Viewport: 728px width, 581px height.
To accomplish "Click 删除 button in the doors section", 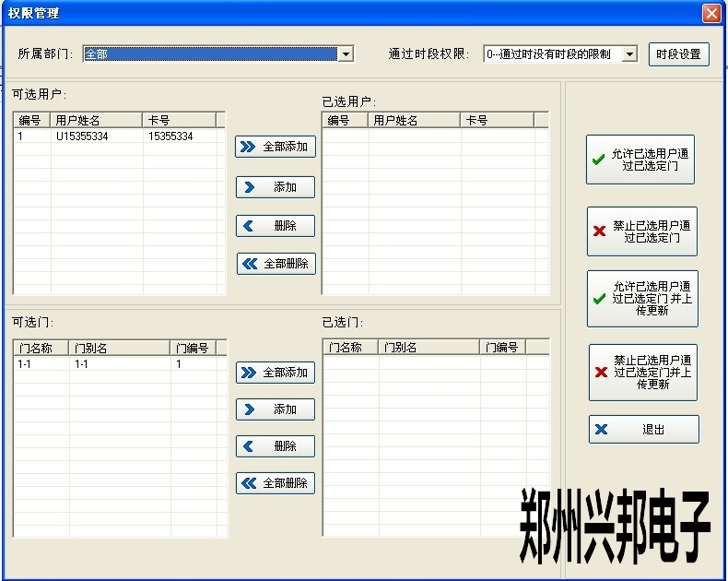I will (276, 446).
